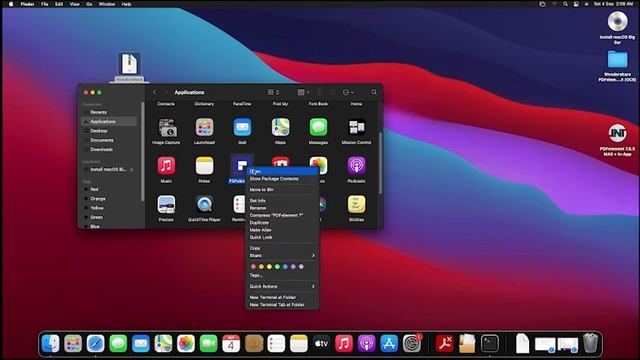Screen dimensions: 640x360
Task: Launch Apple TV from the Dock
Action: [321, 343]
